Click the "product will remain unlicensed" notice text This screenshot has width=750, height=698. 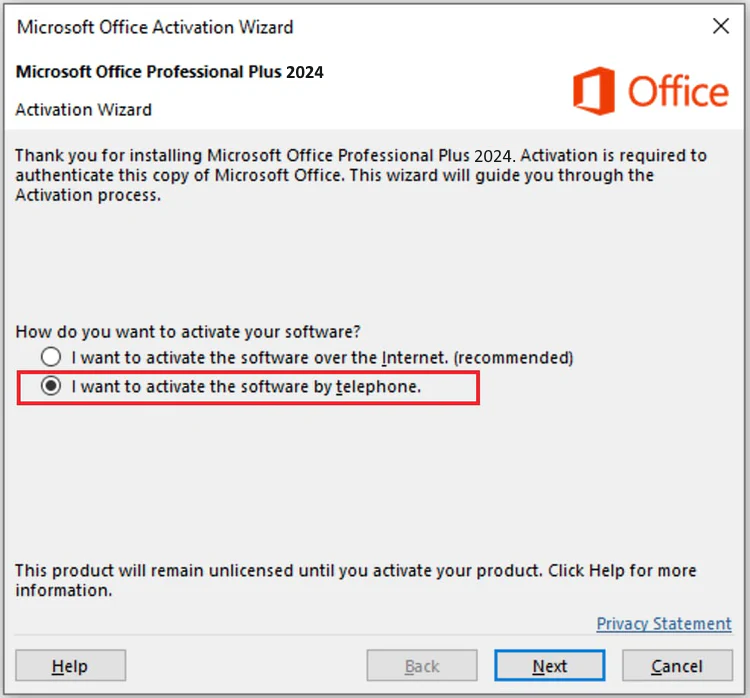tap(355, 580)
